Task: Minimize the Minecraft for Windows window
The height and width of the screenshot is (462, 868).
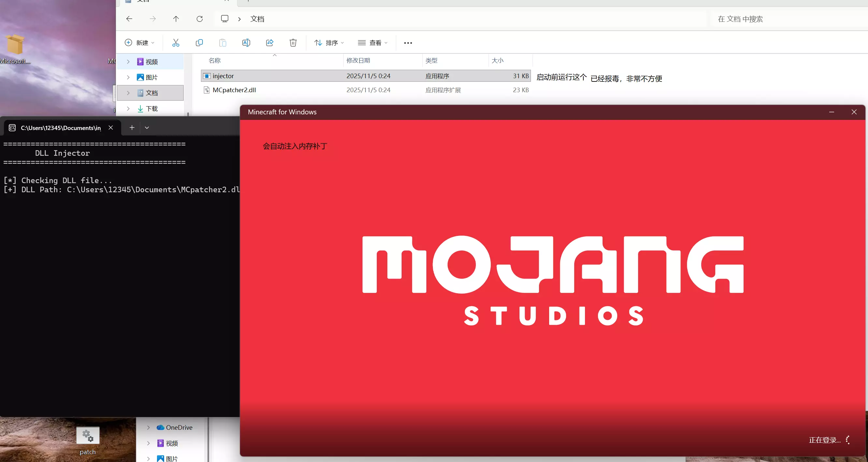Action: click(832, 112)
